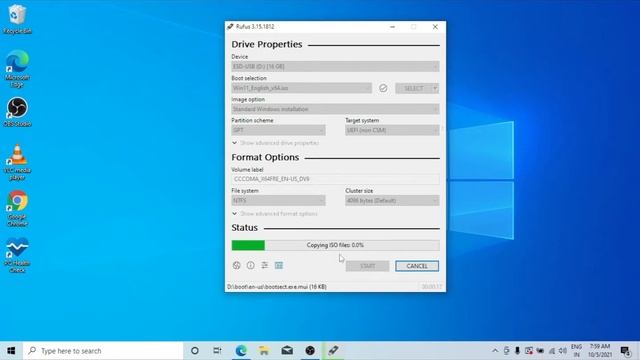
Task: Click the CANCEL button
Action: click(x=417, y=266)
